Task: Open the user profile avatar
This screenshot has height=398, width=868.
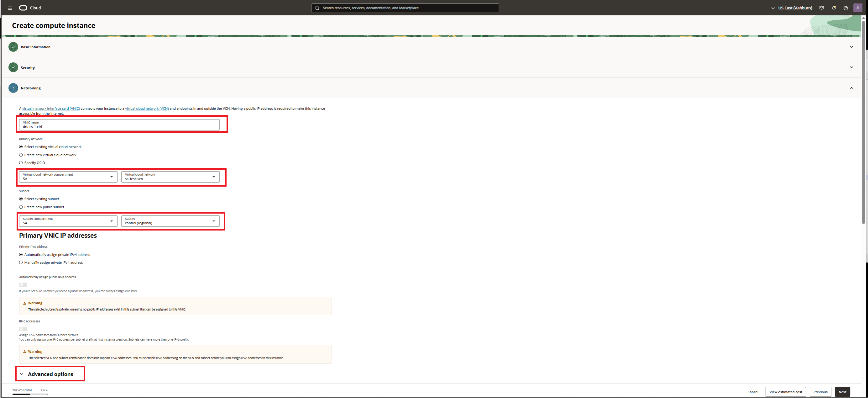Action: 858,8
